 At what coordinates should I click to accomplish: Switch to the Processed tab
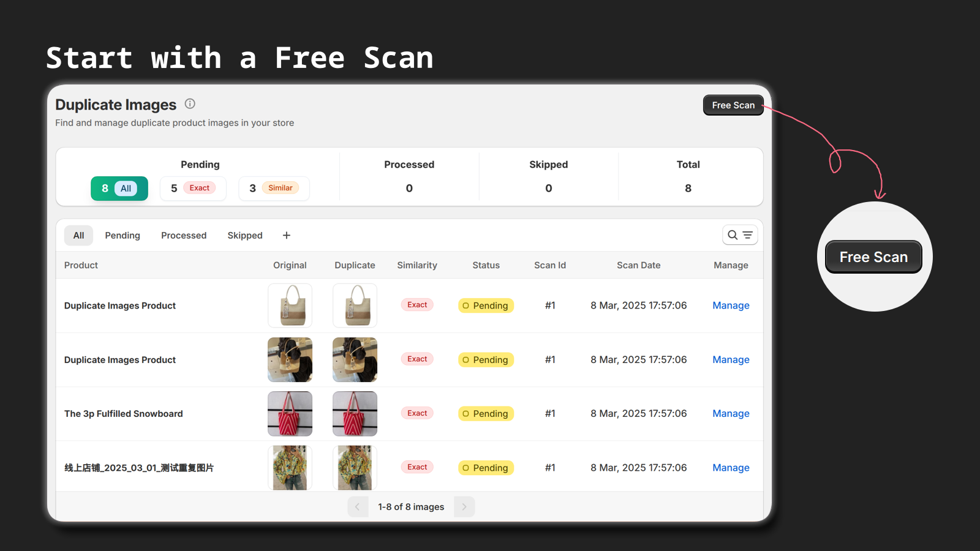tap(184, 235)
